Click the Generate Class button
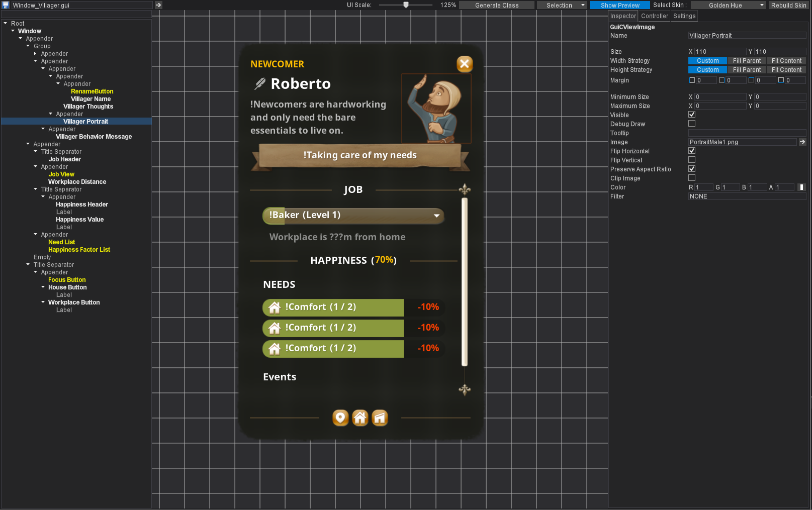812x510 pixels. click(496, 5)
